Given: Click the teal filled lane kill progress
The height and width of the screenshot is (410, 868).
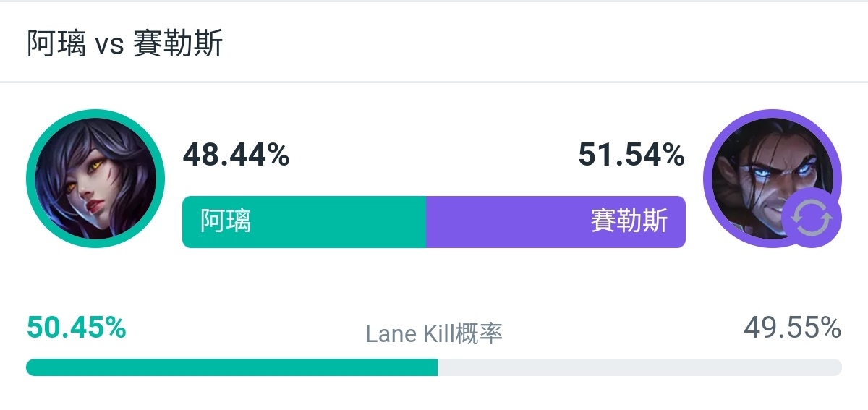Looking at the screenshot, I should coord(231,367).
